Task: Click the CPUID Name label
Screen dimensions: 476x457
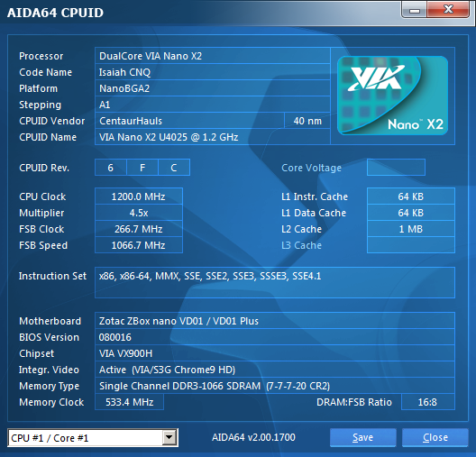Action: (48, 137)
